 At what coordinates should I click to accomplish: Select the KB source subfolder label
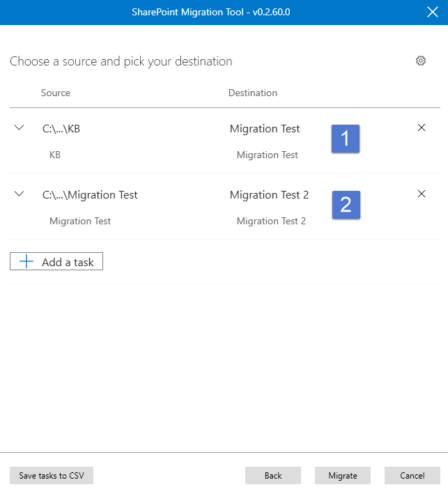point(55,155)
